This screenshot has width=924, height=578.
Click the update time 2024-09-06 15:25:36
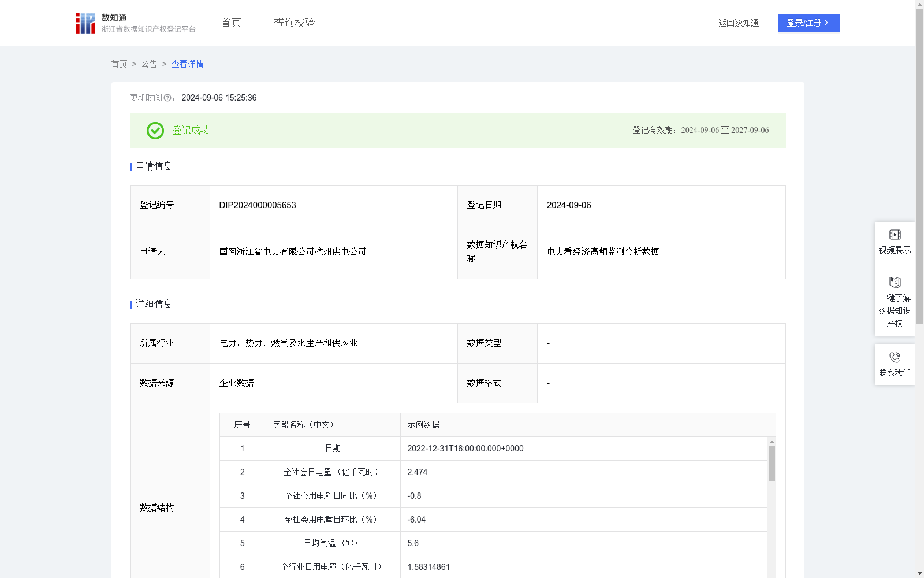coord(219,98)
